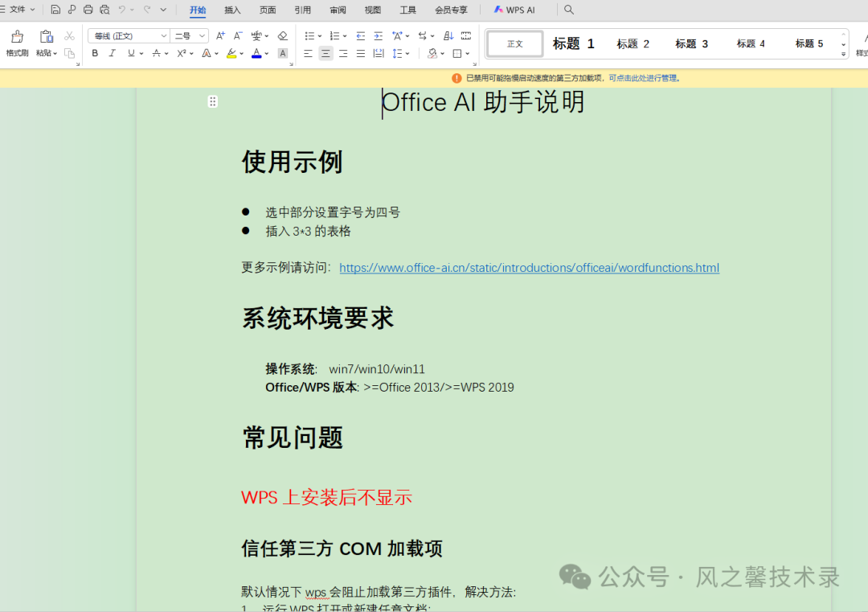
Task: Expand the quick access toolbar customize arrow
Action: 163,10
